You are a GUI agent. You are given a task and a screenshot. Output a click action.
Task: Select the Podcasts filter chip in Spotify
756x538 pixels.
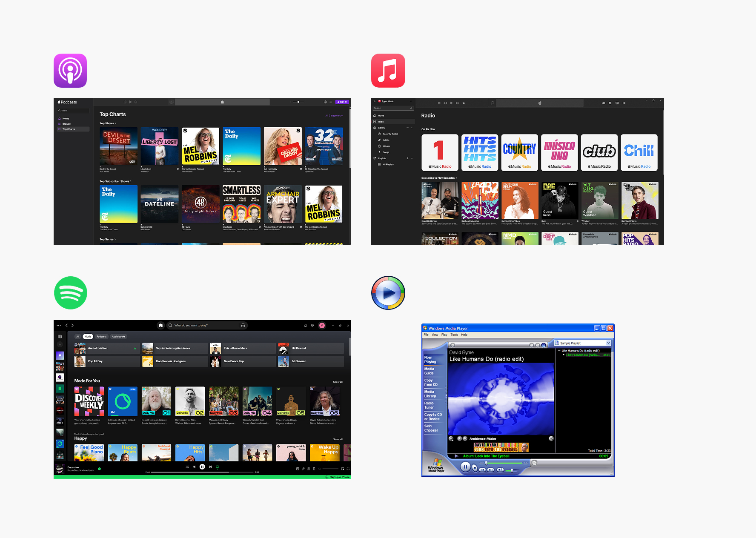pyautogui.click(x=101, y=337)
